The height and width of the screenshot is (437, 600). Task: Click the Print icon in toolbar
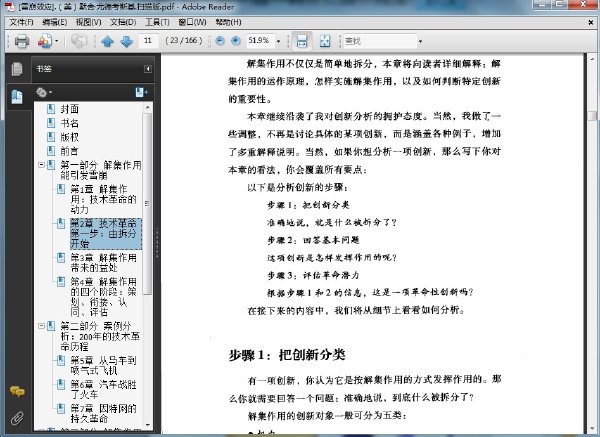21,41
